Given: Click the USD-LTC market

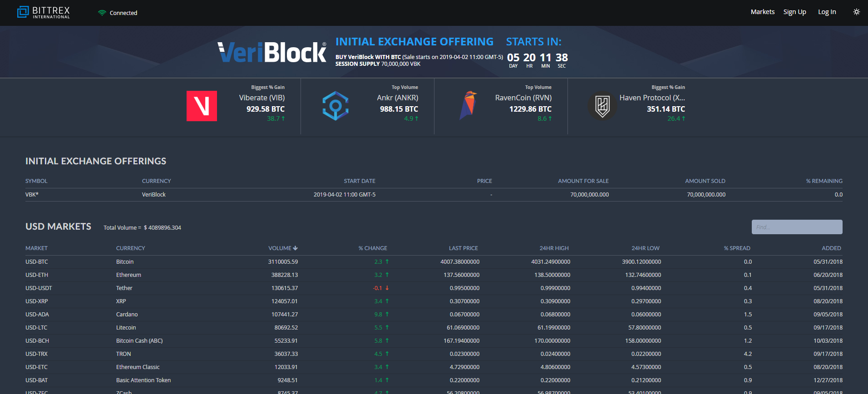Looking at the screenshot, I should click(x=36, y=328).
